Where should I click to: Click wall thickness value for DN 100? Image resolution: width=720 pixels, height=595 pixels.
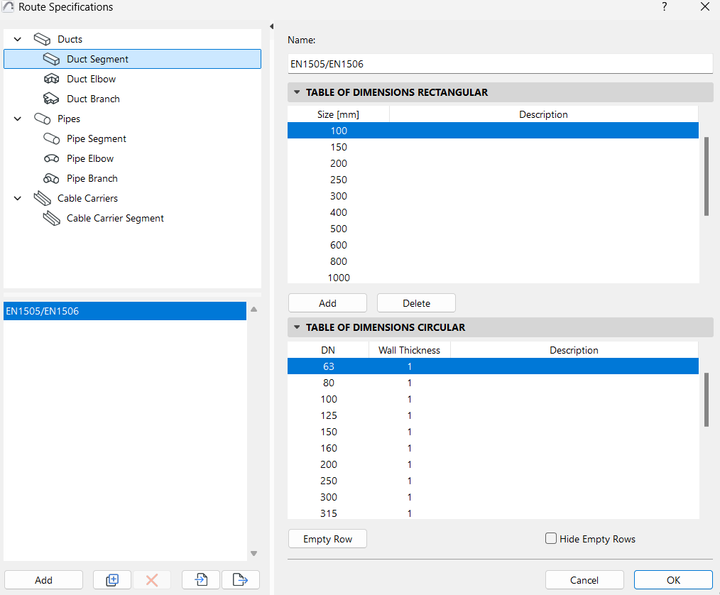409,399
